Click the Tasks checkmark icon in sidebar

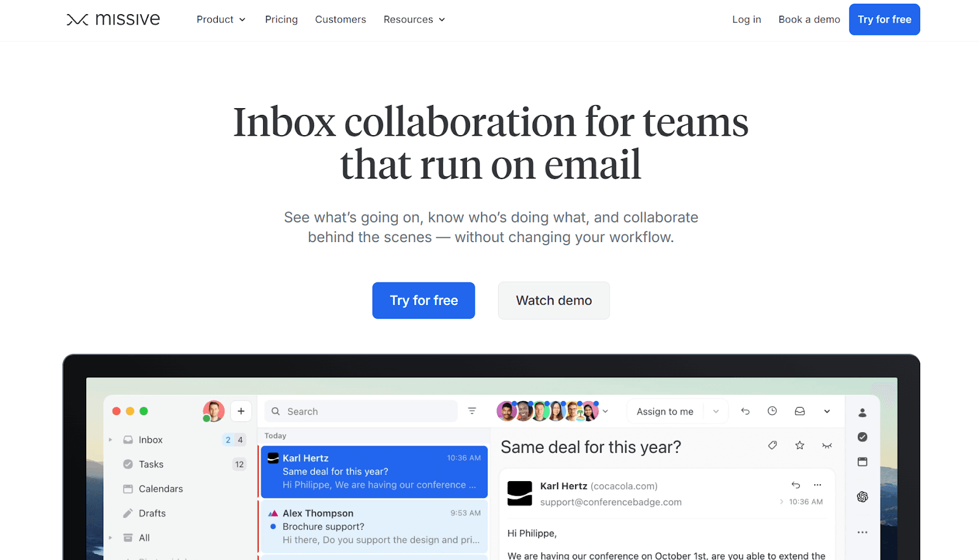tap(128, 464)
